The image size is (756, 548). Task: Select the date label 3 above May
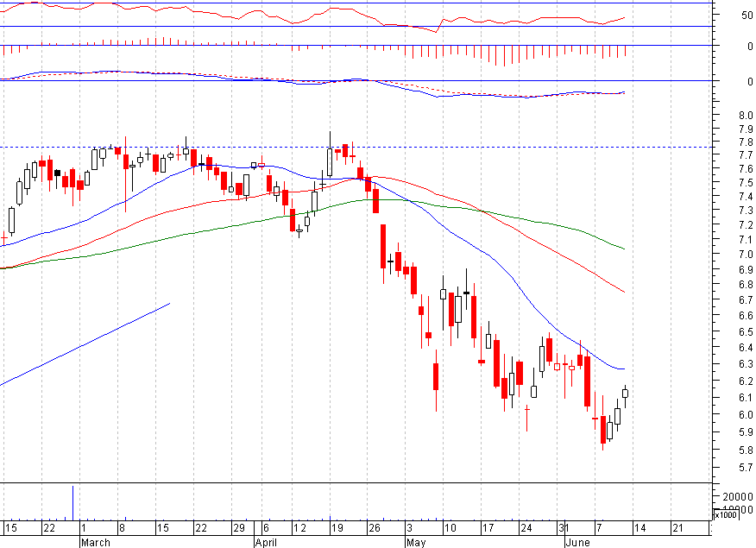pyautogui.click(x=409, y=528)
